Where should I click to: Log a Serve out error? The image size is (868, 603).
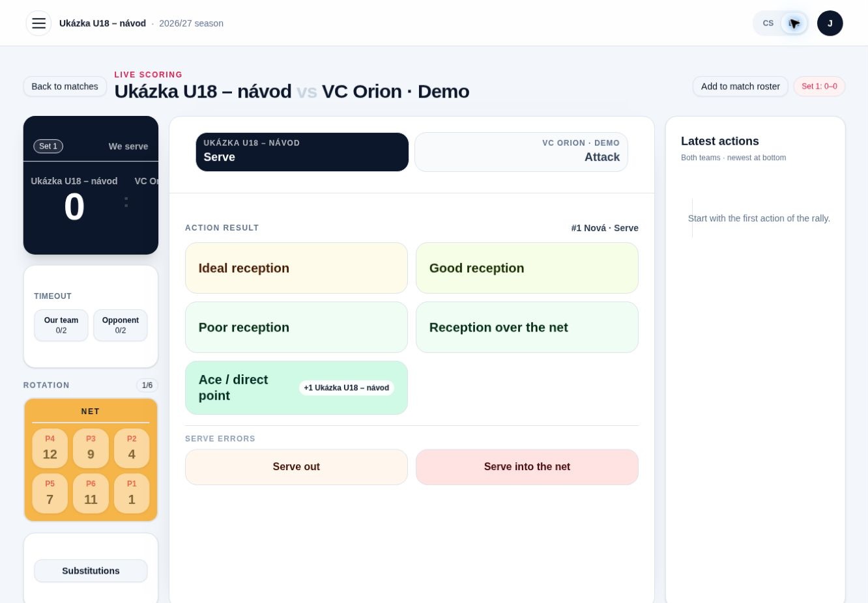[297, 467]
